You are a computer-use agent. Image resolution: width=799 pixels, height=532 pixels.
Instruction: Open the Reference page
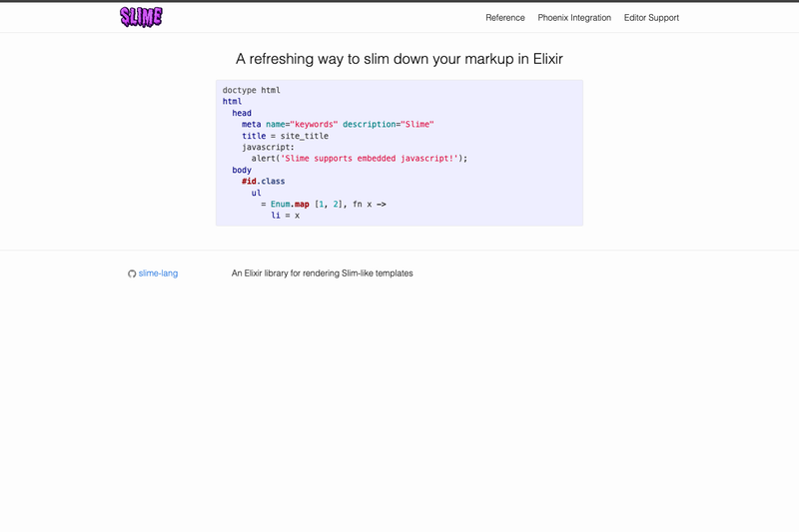505,18
